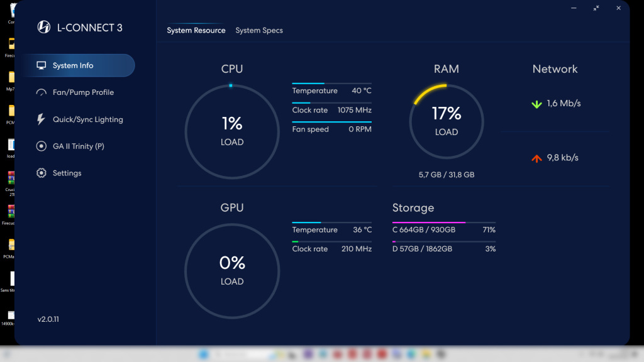Click the D drive storage usage bar
The width and height of the screenshot is (644, 362).
click(x=443, y=241)
